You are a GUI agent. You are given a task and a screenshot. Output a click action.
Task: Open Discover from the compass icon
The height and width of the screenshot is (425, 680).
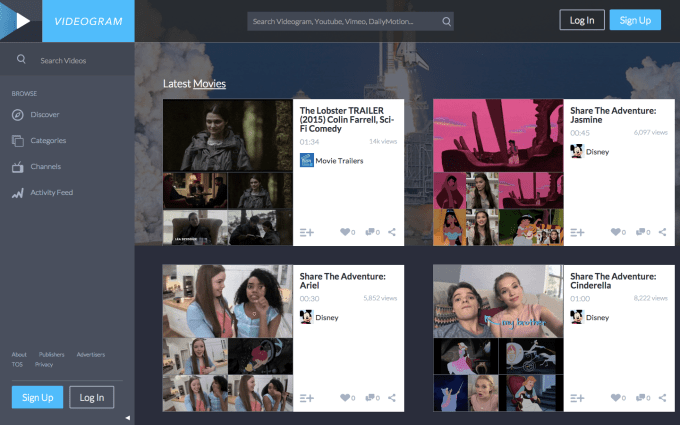(x=17, y=115)
